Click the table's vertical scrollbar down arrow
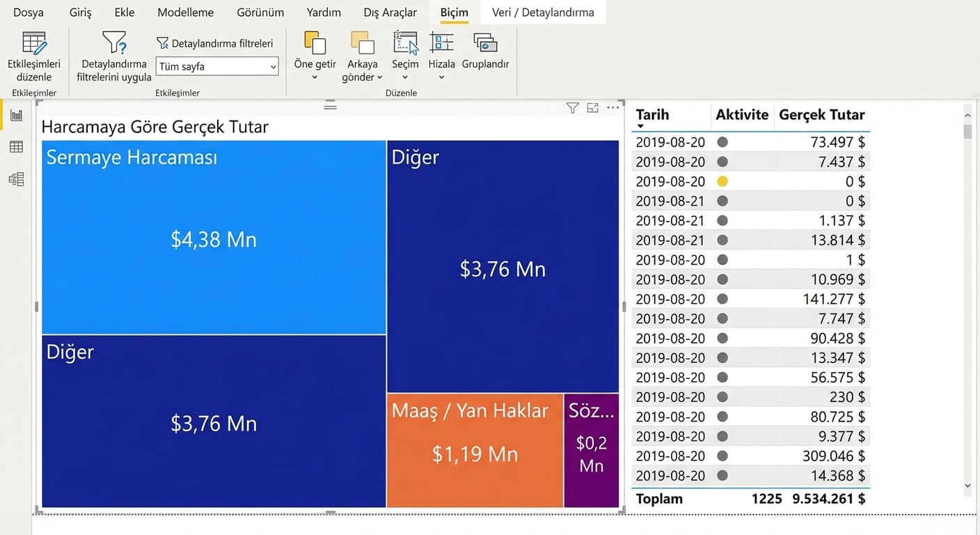 pos(967,486)
